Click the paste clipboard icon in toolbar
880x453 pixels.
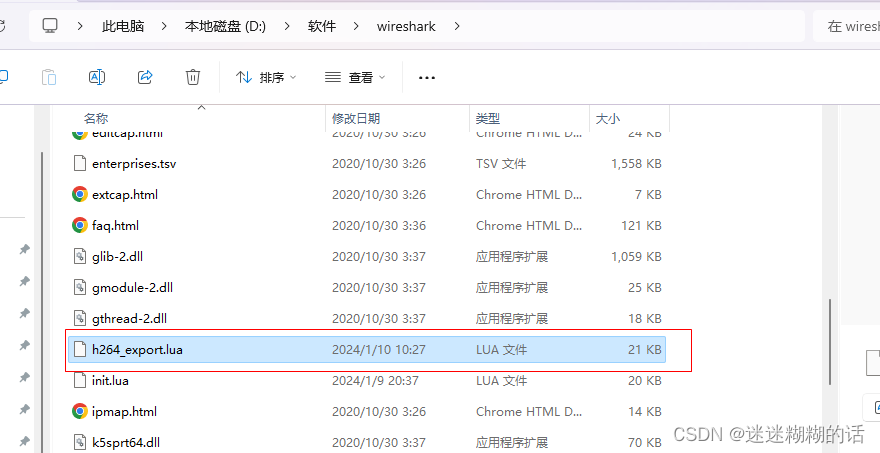[x=49, y=77]
